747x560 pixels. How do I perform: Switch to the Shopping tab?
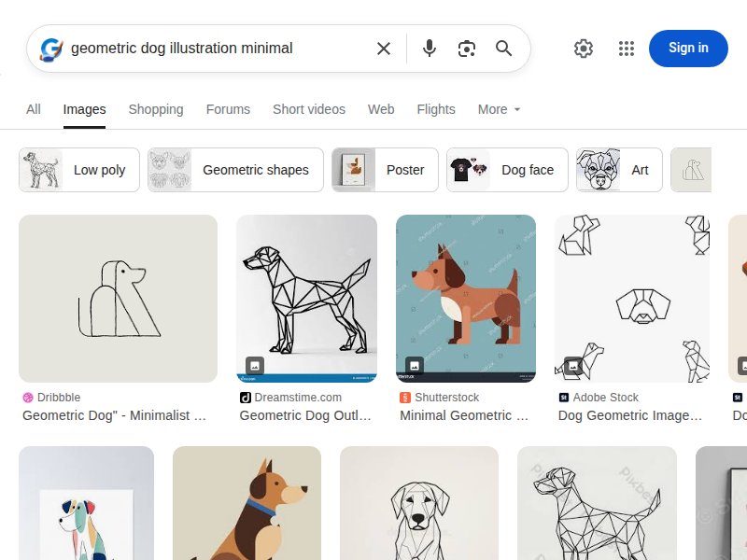pyautogui.click(x=156, y=109)
